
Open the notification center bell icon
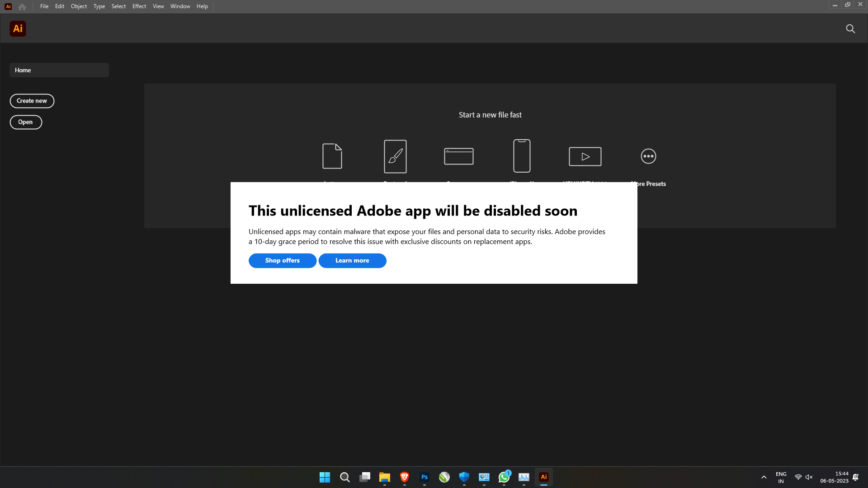[856, 477]
